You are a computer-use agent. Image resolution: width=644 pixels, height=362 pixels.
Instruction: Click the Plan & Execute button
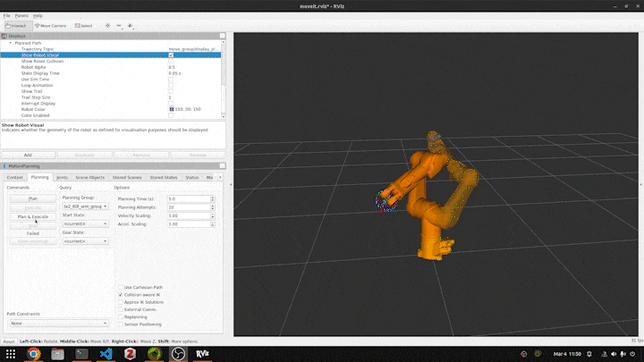(x=33, y=216)
